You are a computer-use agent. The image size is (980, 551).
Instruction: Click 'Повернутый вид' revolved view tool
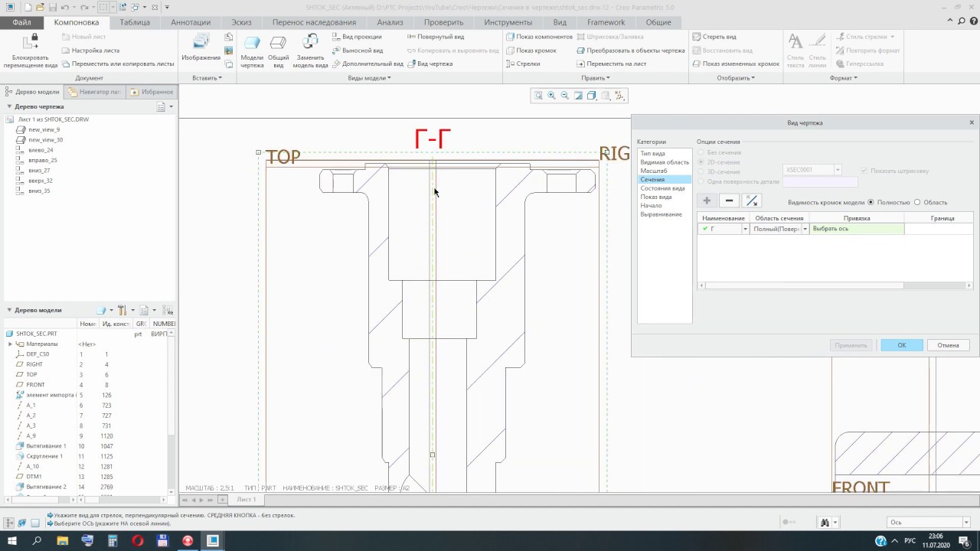coord(435,37)
